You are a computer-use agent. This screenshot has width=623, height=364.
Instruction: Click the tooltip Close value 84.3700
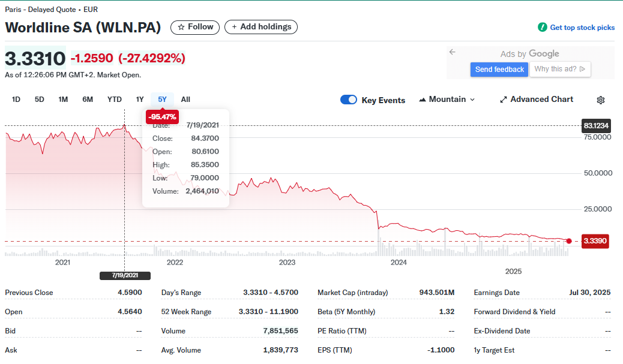[205, 138]
